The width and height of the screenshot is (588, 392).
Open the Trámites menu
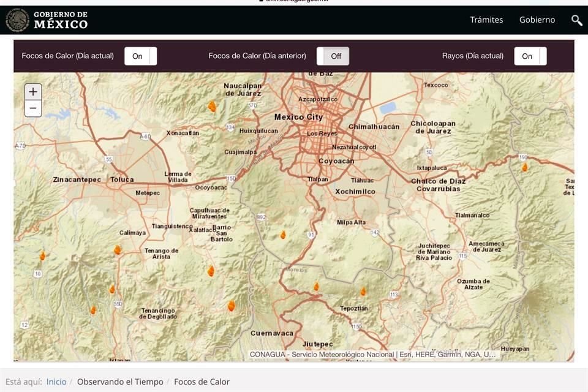click(x=486, y=20)
